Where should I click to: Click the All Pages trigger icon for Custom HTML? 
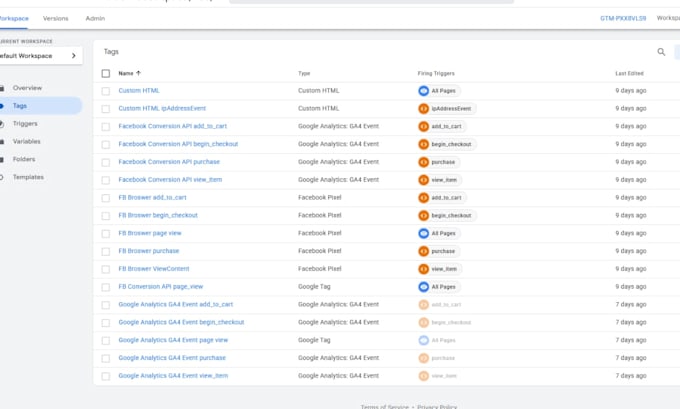[x=423, y=91]
